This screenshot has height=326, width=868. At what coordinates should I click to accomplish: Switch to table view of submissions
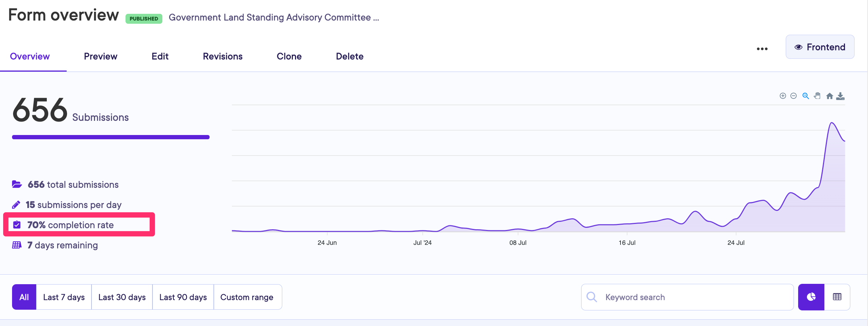[837, 297]
